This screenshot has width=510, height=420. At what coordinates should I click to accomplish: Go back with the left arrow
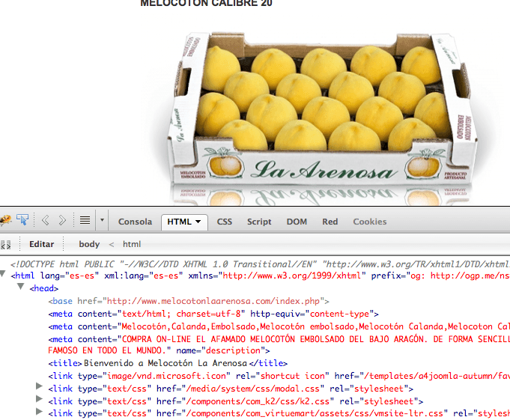(46, 220)
